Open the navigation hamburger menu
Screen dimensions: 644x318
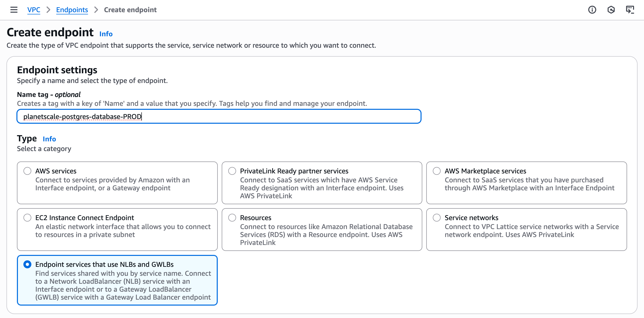pos(14,9)
